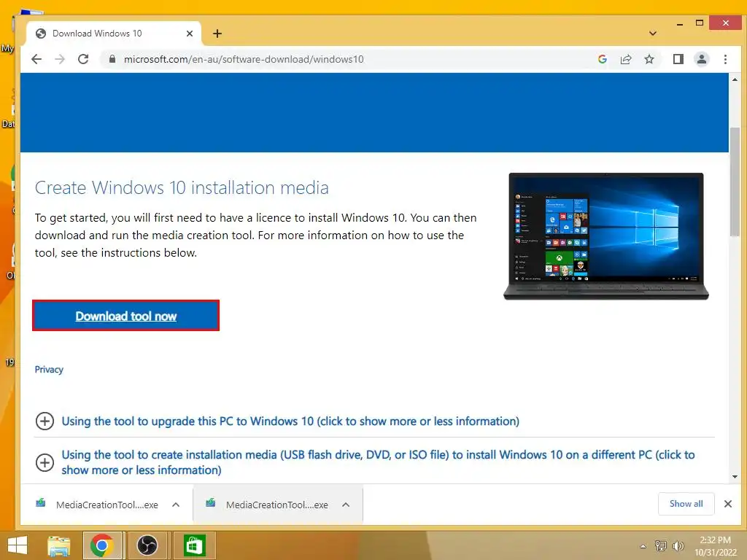Close the downloads bar
Screen dimensions: 747x560
727,504
